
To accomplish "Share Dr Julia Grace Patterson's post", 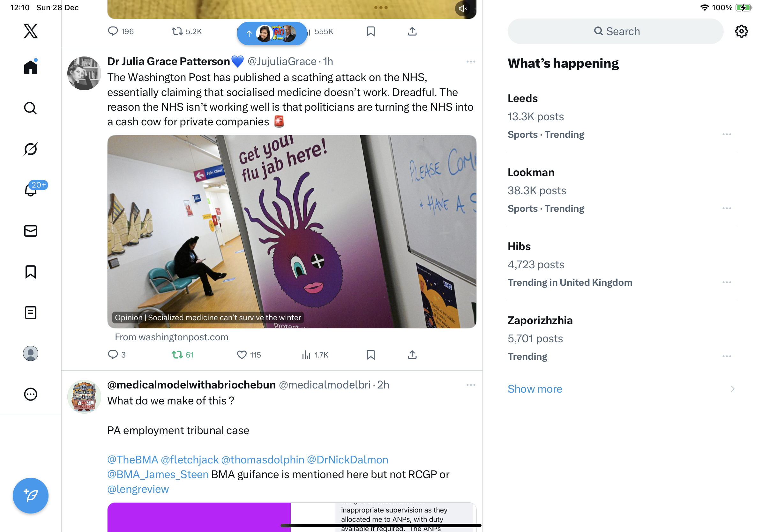I will [x=412, y=355].
